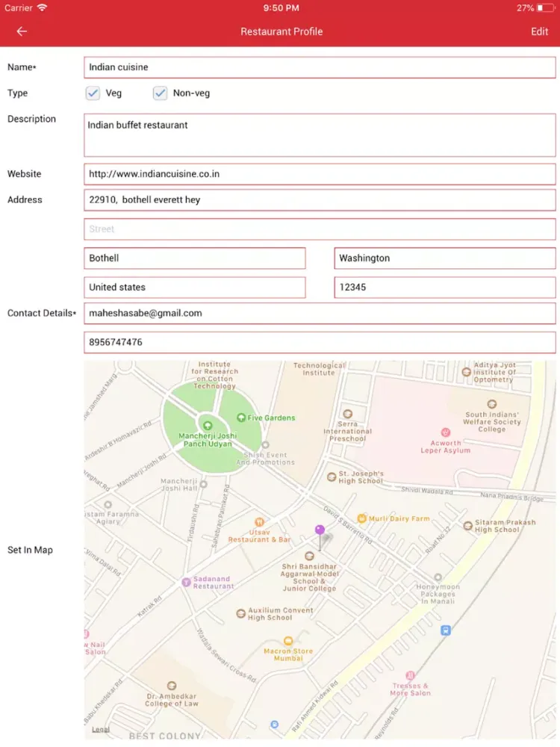This screenshot has width=560, height=747.
Task: Click the battery indicator icon
Action: coord(546,8)
